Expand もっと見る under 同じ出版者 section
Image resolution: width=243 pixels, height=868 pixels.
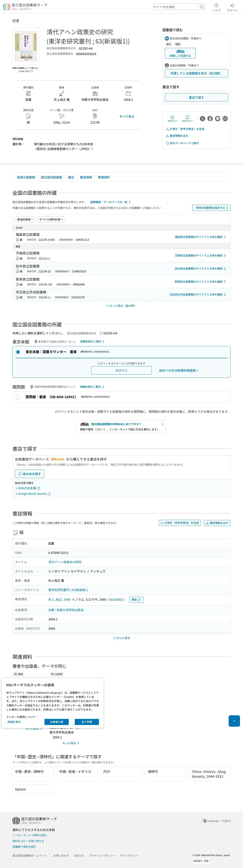[71, 743]
